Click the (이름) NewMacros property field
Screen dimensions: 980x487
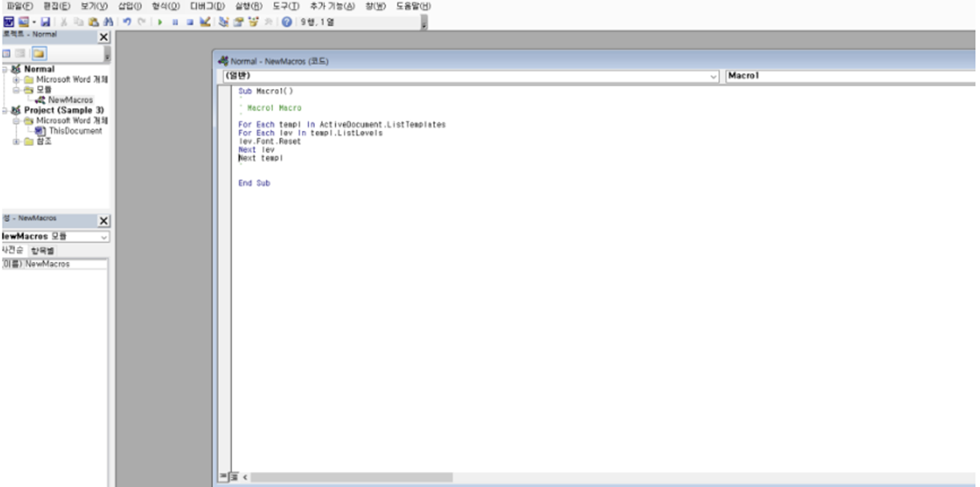coord(54,264)
